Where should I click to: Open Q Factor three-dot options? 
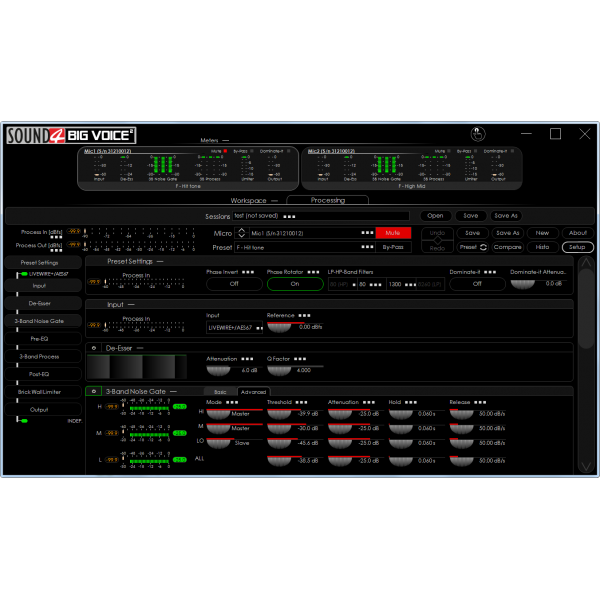coord(300,359)
